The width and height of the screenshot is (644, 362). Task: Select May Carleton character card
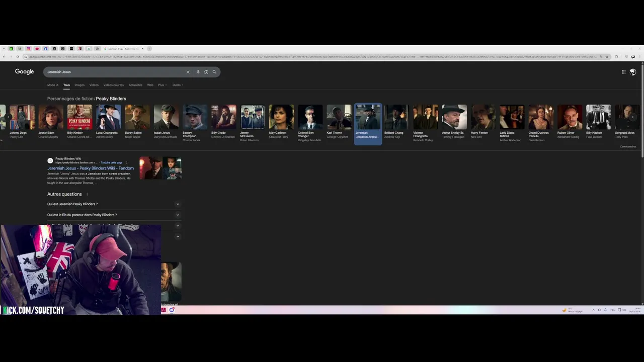coord(281,123)
